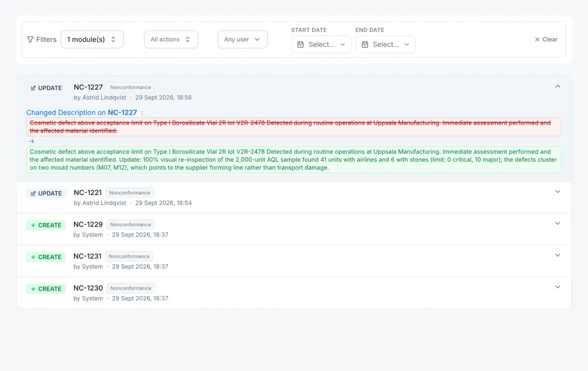Click the CREATE plus icon on NC-1229

tap(33, 225)
